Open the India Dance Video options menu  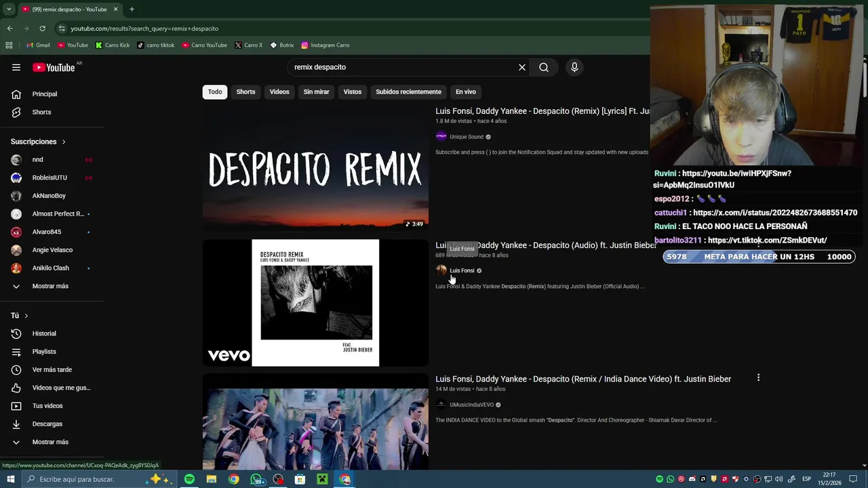[758, 378]
